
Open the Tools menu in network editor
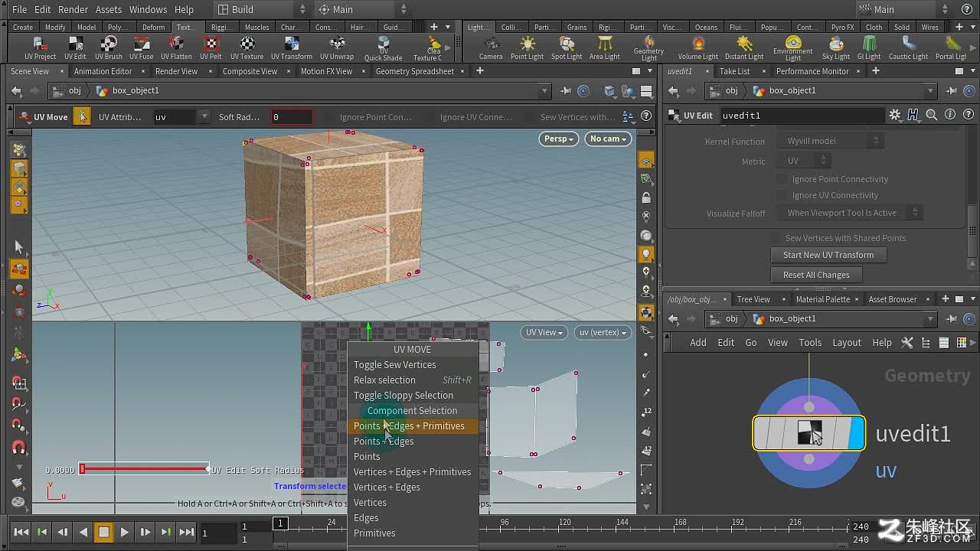coord(810,342)
